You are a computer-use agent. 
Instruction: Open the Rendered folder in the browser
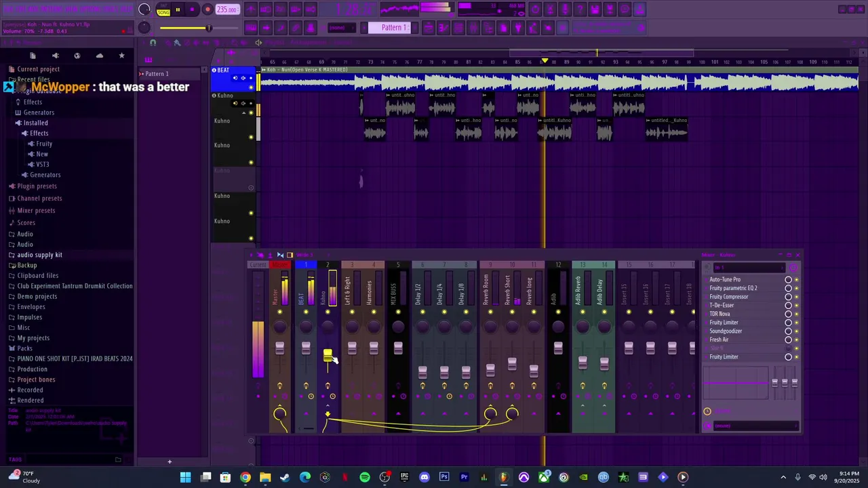pyautogui.click(x=31, y=401)
